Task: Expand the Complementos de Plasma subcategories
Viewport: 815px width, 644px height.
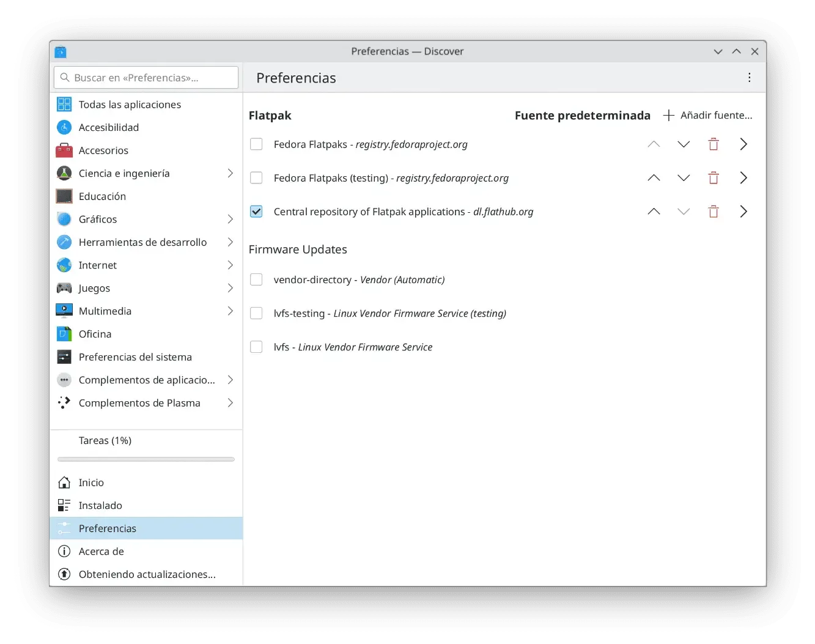Action: tap(230, 402)
